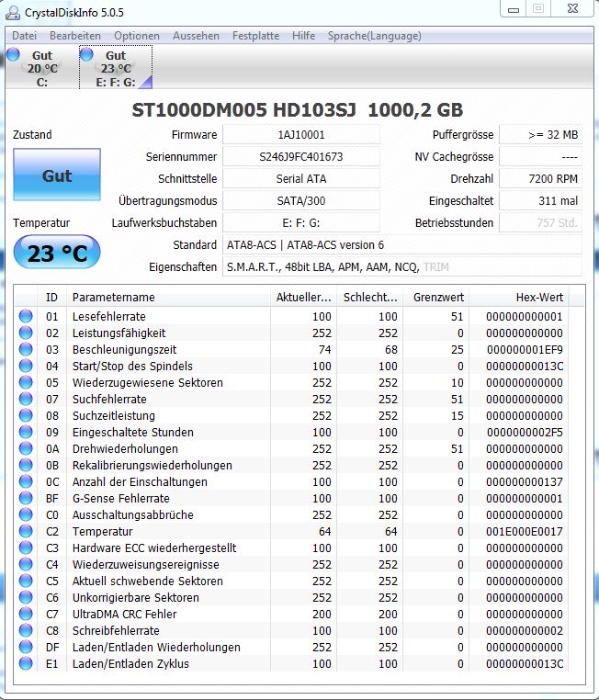
Task: Open the Festplatte menu
Action: click(255, 36)
